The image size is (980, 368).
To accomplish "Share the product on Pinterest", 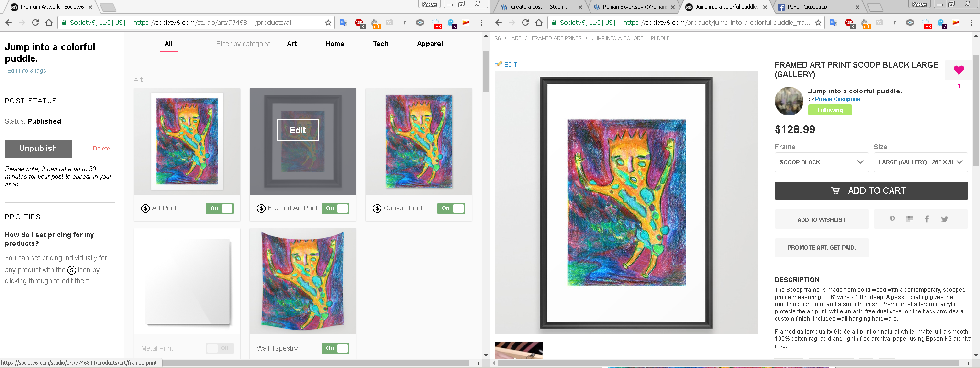I will (892, 219).
